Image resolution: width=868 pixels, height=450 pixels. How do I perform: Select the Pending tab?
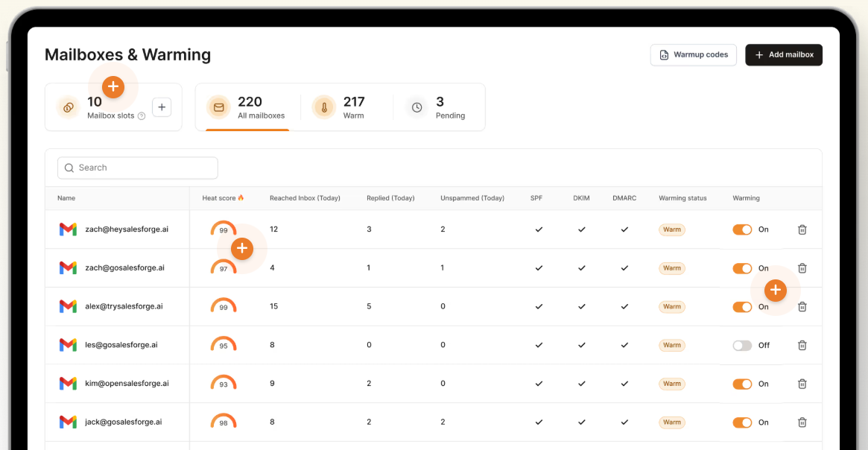[x=437, y=107]
